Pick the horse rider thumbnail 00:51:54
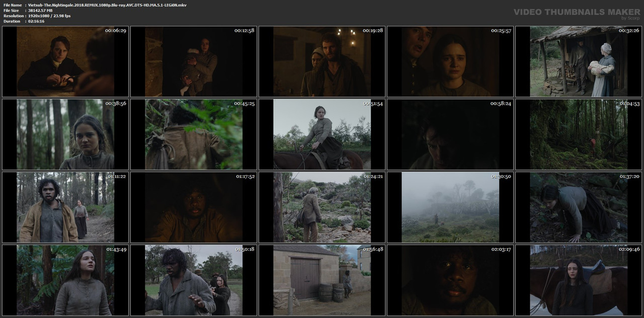This screenshot has width=644, height=318. (322, 134)
